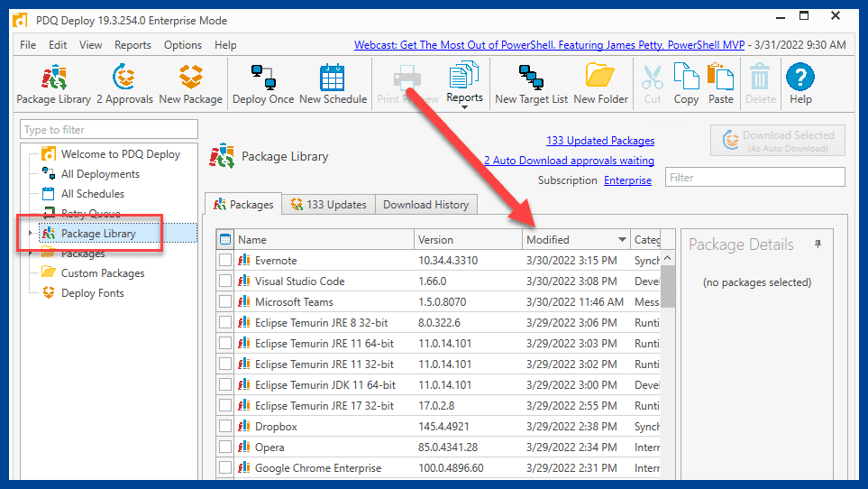Screen dimensions: 868x489
Task: Check the Google Chrome Enterprise checkbox
Action: (x=224, y=467)
